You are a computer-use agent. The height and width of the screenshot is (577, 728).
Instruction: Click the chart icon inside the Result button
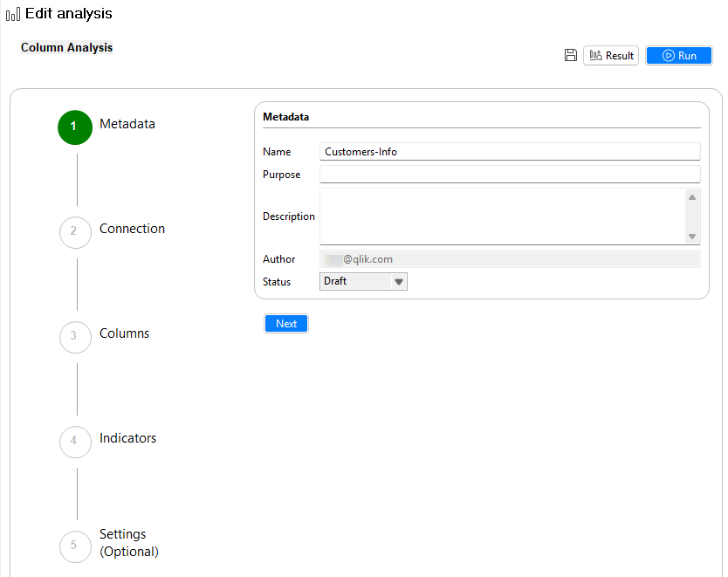[596, 55]
